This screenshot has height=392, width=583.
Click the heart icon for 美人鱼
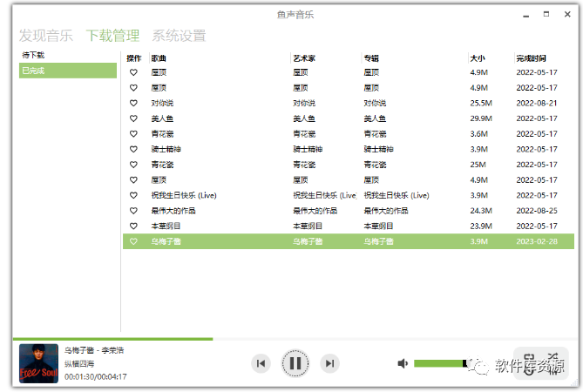point(133,118)
